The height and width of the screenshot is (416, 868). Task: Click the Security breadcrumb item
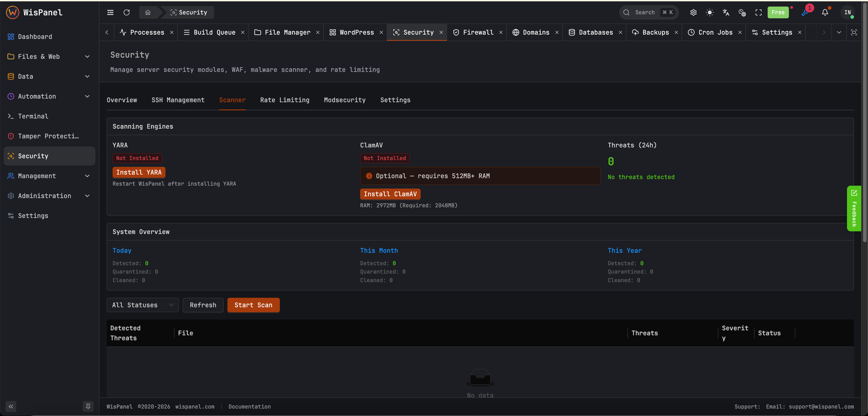point(189,12)
